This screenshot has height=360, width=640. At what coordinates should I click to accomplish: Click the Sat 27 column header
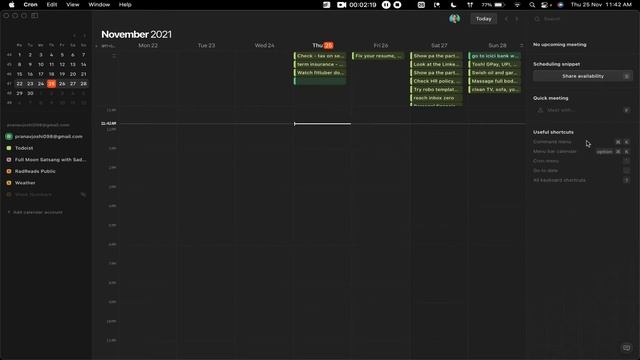coord(439,45)
